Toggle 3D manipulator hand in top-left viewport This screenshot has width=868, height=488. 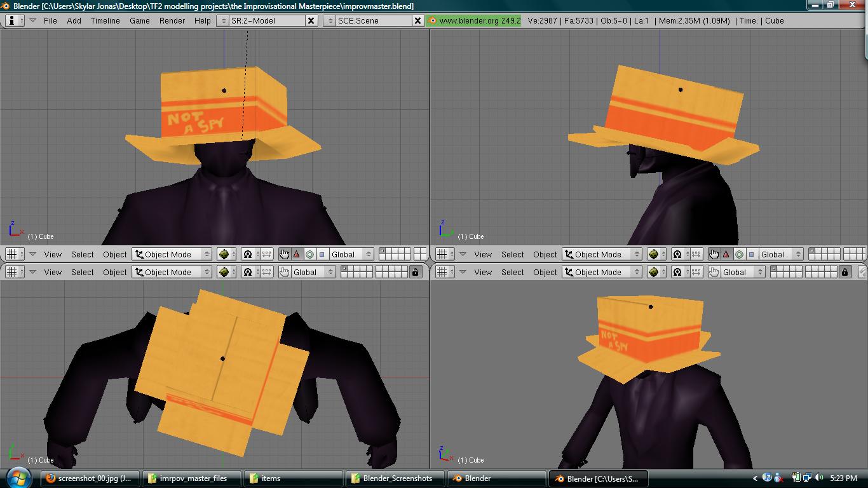pos(284,254)
